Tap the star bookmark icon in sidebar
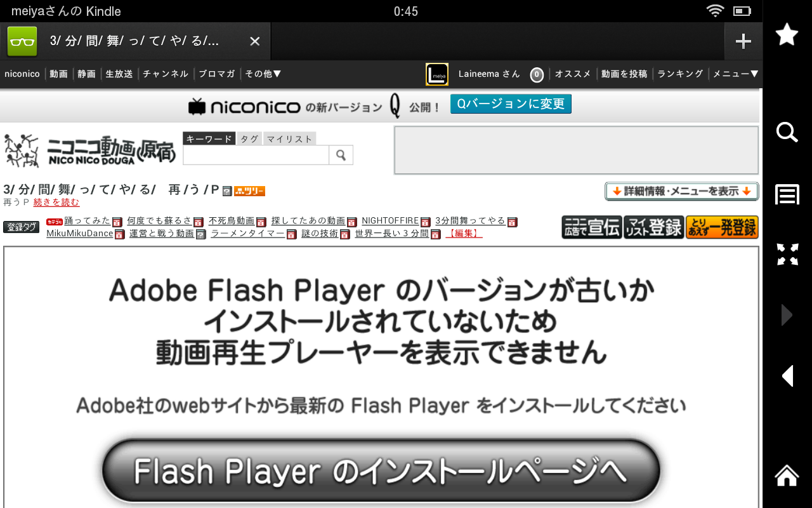Image resolution: width=812 pixels, height=508 pixels. click(x=787, y=34)
